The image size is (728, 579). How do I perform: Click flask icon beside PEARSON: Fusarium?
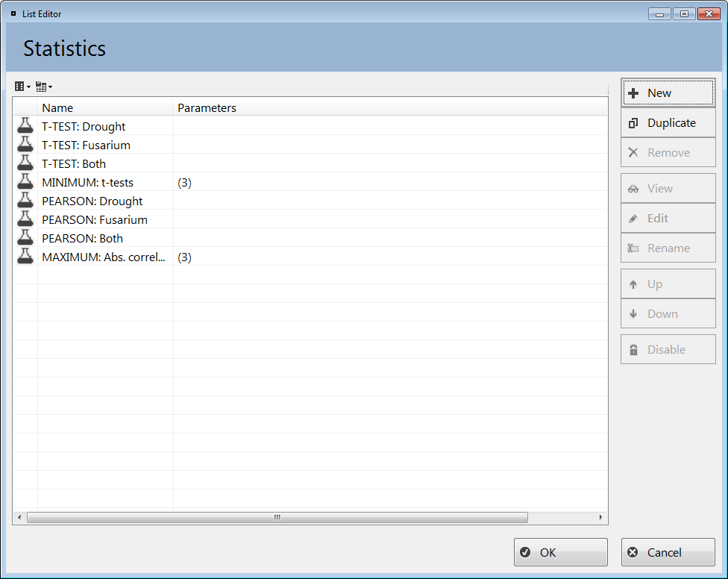pyautogui.click(x=25, y=219)
